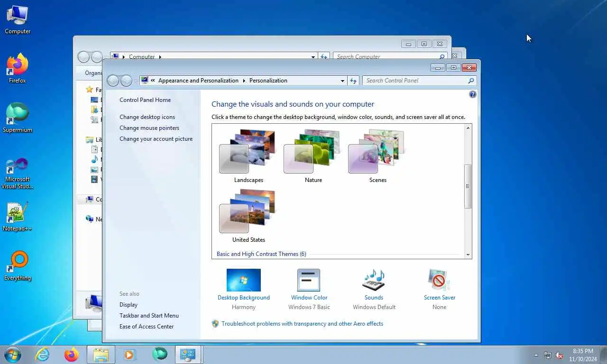Click the network tray icon
This screenshot has width=607, height=364.
tap(548, 355)
